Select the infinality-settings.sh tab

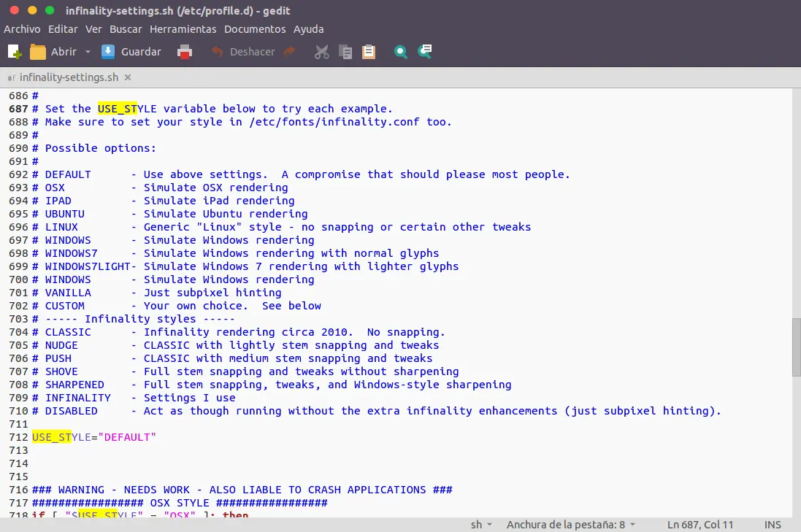69,77
